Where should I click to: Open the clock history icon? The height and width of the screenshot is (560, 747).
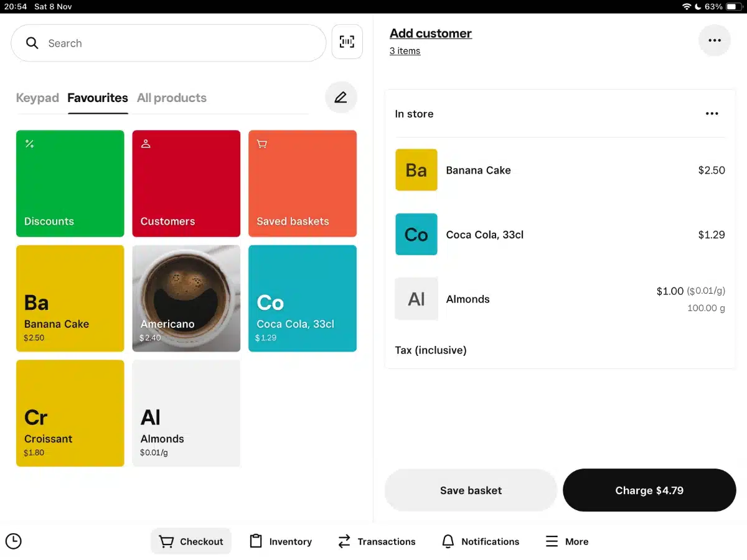pyautogui.click(x=13, y=541)
